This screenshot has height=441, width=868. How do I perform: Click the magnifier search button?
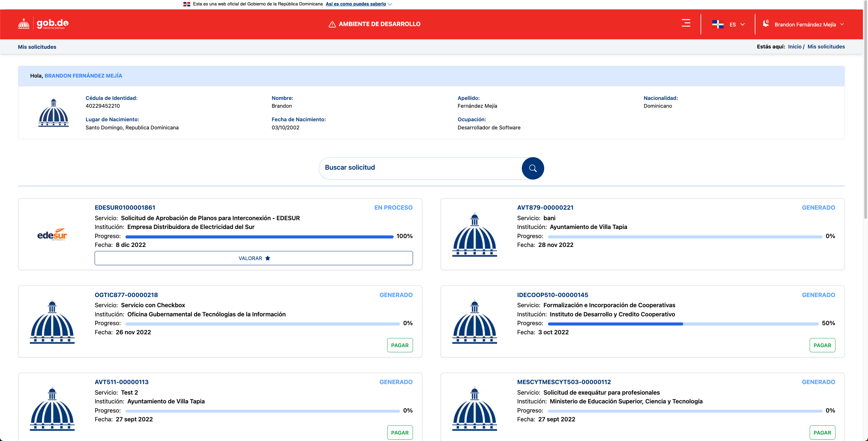533,168
